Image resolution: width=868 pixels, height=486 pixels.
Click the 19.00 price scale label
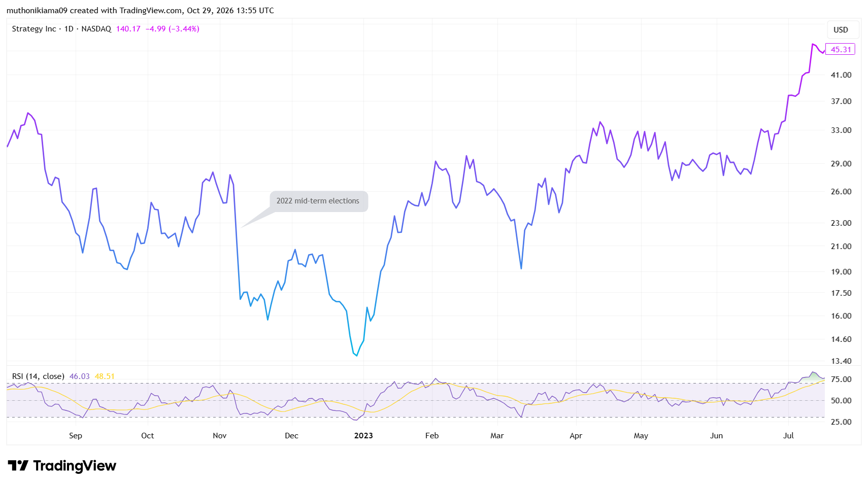coord(841,272)
